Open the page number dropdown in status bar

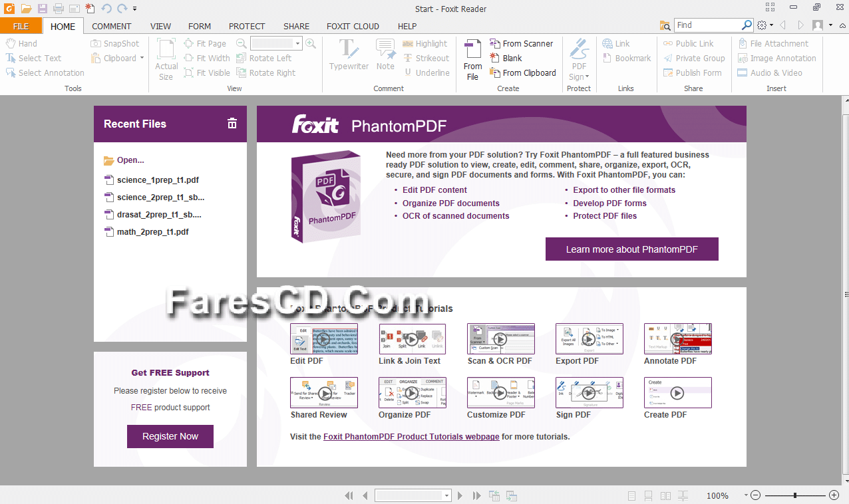pos(447,495)
